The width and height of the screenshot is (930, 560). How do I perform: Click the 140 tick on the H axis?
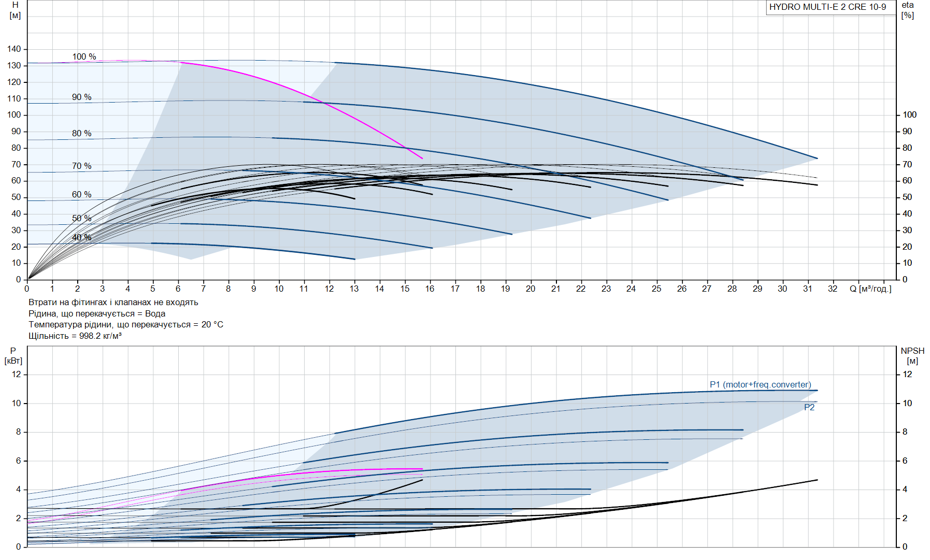(14, 49)
